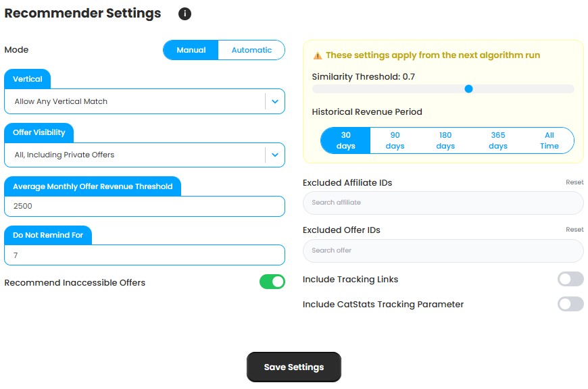The height and width of the screenshot is (389, 588).
Task: Expand the Offer Visibility dropdown
Action: click(x=274, y=155)
